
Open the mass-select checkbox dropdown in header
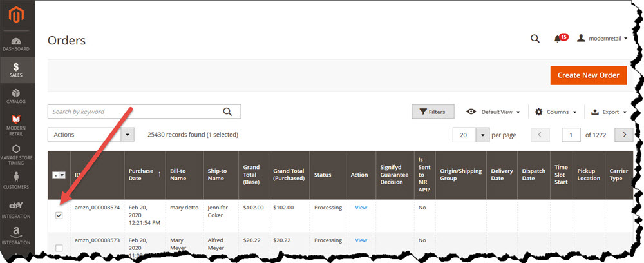[x=59, y=175]
